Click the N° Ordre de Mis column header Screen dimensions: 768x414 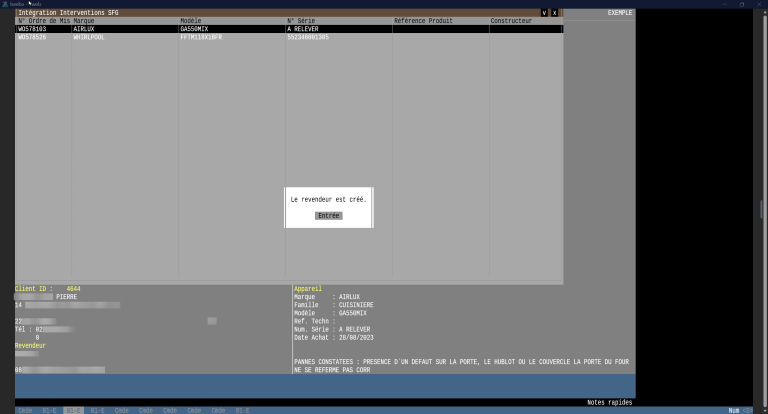[43, 21]
